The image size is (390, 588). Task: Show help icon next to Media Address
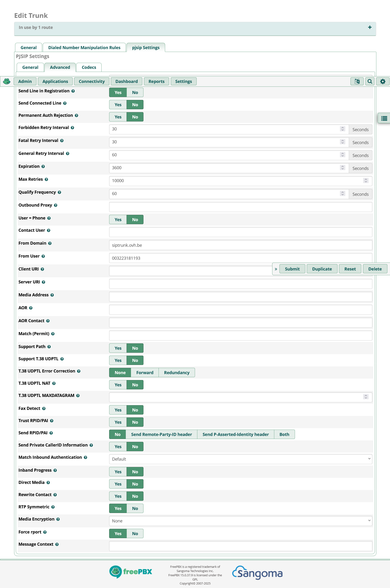click(52, 295)
